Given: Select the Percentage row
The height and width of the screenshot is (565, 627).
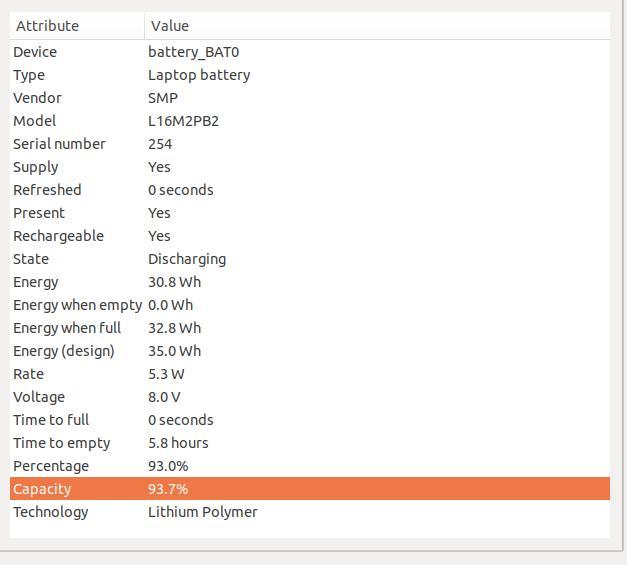Looking at the screenshot, I should (310, 466).
